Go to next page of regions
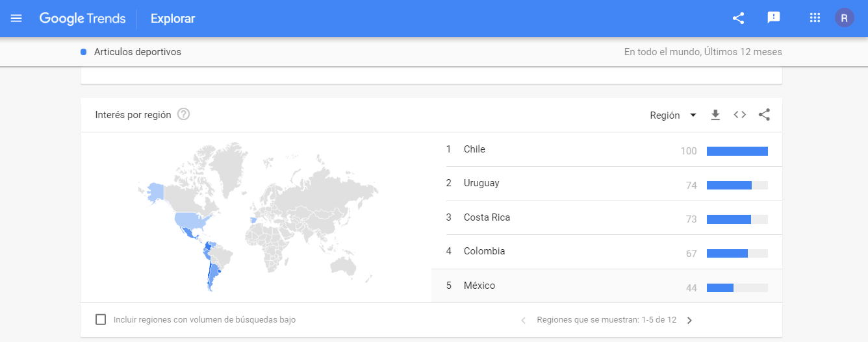 [689, 320]
